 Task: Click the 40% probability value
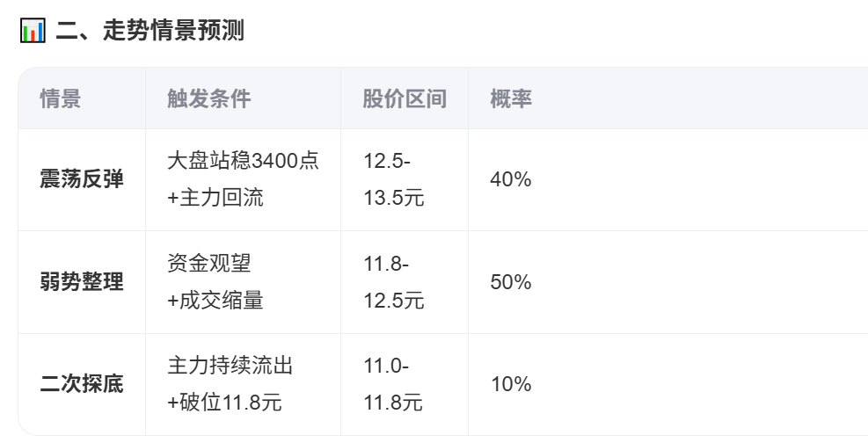pyautogui.click(x=511, y=179)
